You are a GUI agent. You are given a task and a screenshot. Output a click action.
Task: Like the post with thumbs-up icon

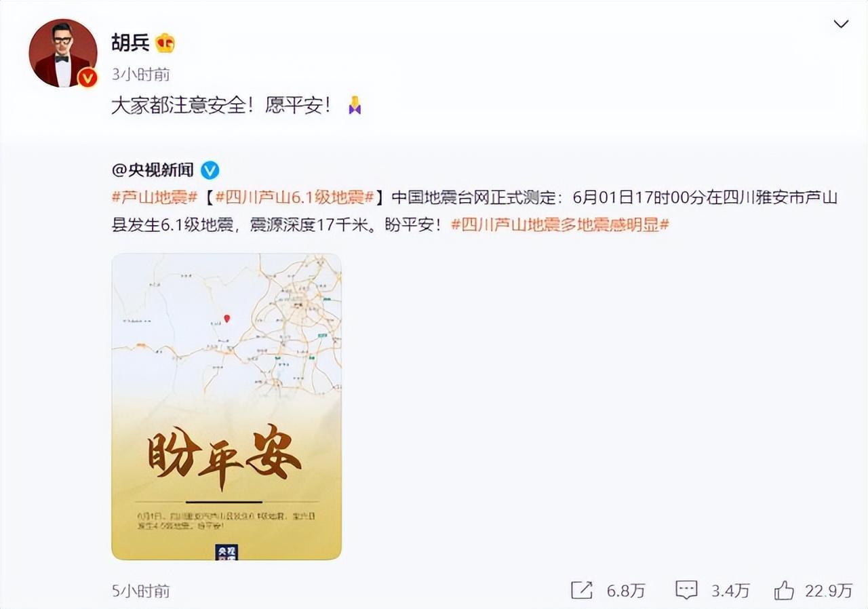click(x=784, y=590)
